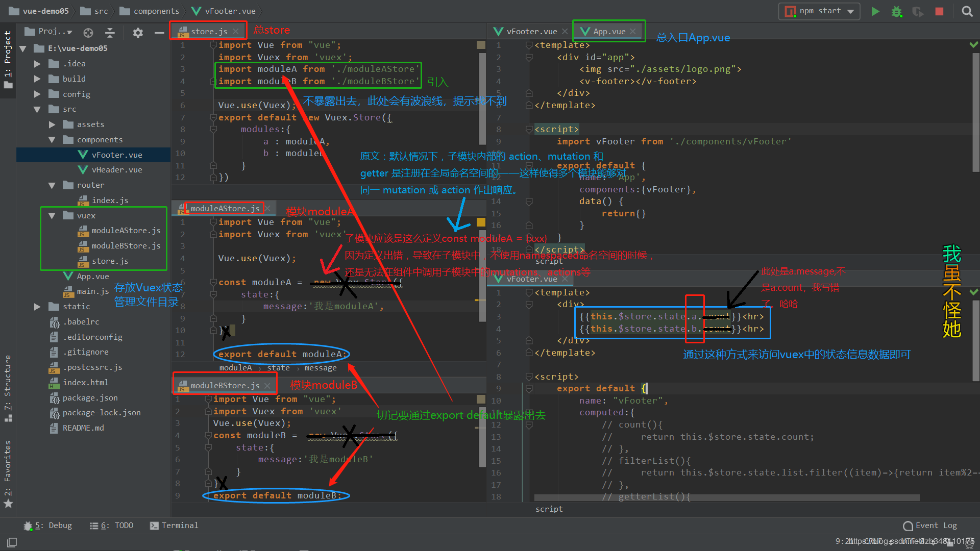The width and height of the screenshot is (980, 551).
Task: Click the red Stop button
Action: pos(939,11)
